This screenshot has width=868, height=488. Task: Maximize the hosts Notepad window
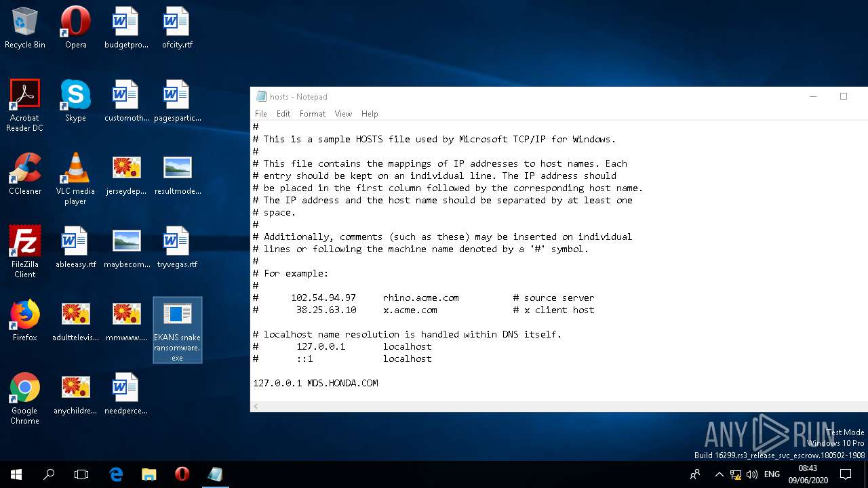tap(844, 96)
